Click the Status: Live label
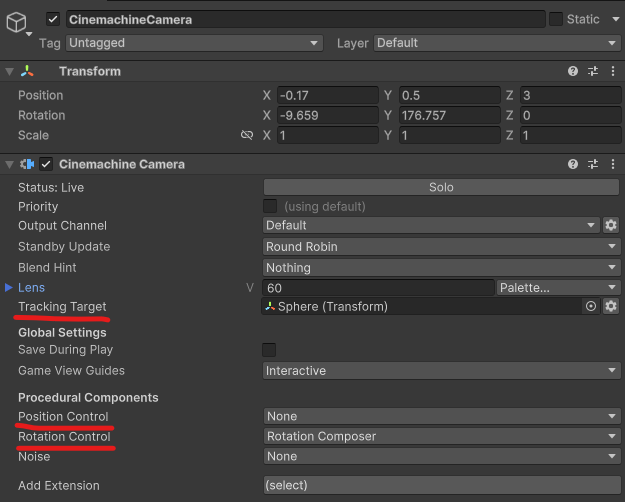Image resolution: width=625 pixels, height=502 pixels. click(x=51, y=187)
